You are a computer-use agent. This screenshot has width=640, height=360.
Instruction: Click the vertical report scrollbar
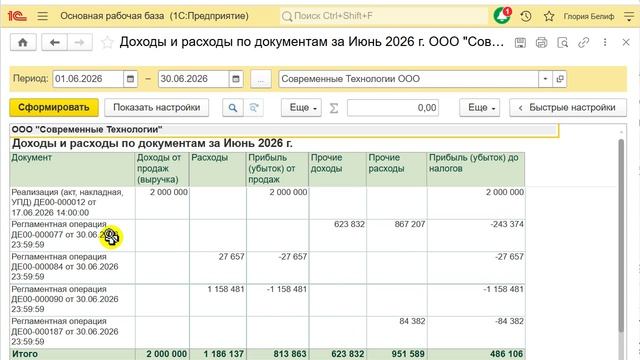click(621, 236)
